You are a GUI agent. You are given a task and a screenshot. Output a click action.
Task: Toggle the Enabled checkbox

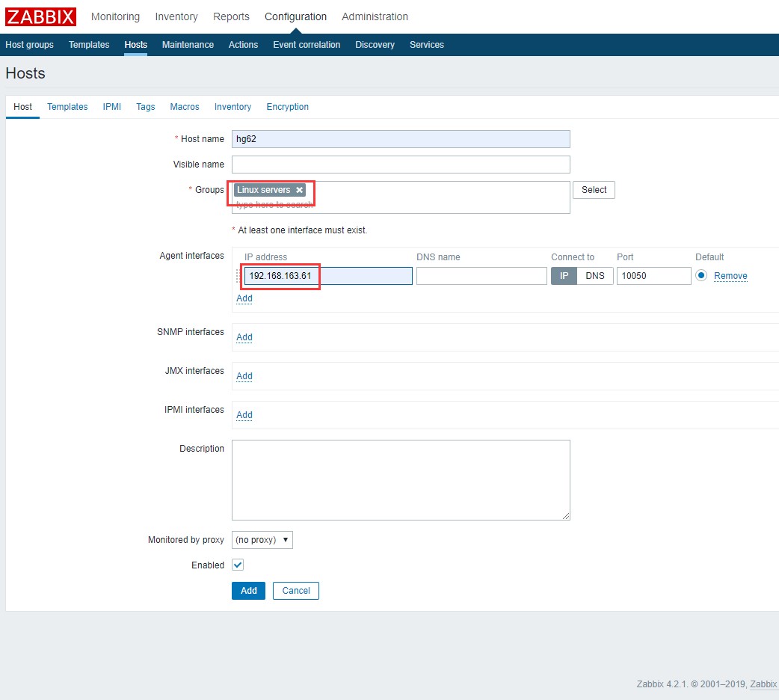click(238, 565)
